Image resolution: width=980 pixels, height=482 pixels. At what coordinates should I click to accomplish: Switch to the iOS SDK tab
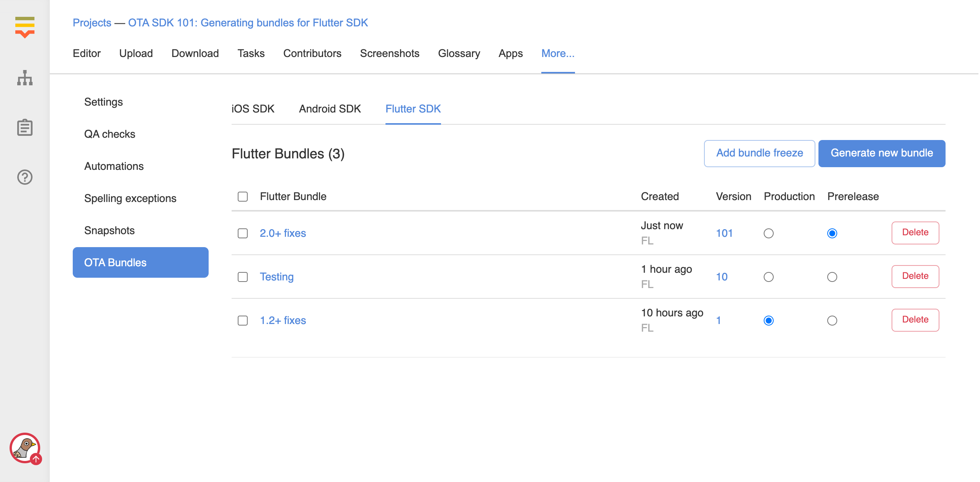pos(253,109)
